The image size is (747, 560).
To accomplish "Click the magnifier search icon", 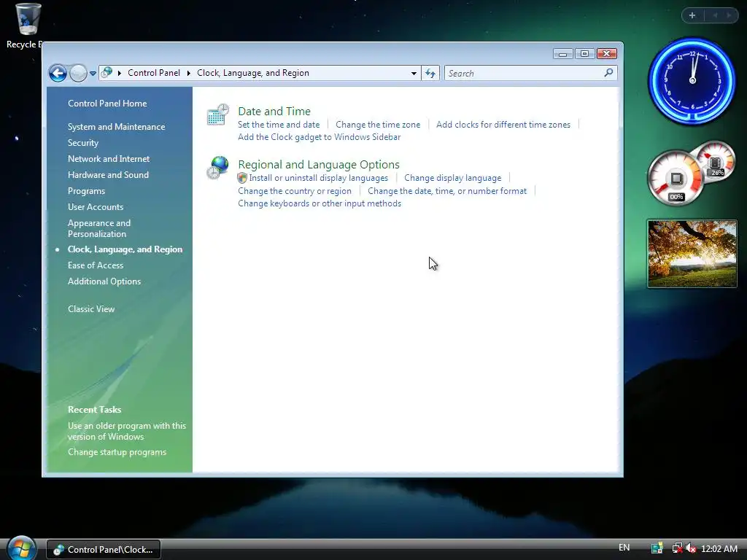I will tap(608, 73).
